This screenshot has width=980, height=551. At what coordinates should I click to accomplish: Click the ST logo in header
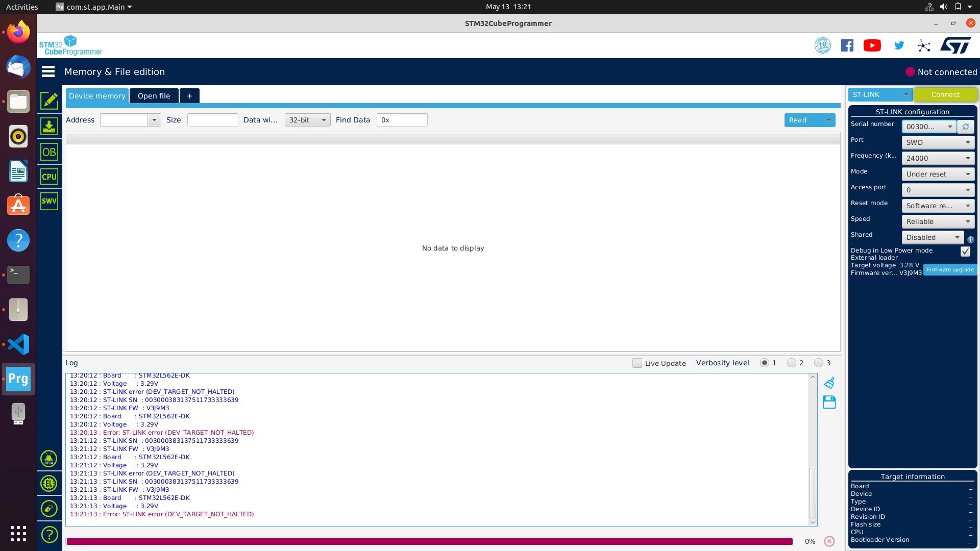click(955, 45)
